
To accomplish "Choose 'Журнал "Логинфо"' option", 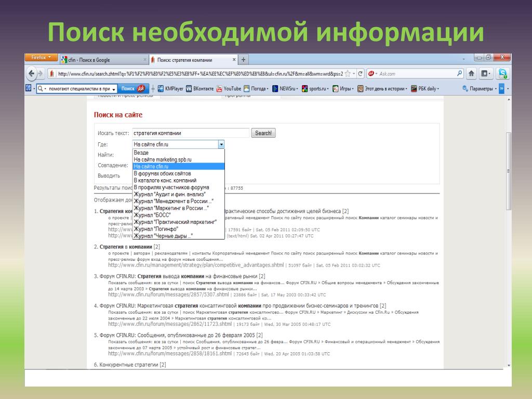I will pos(178,229).
